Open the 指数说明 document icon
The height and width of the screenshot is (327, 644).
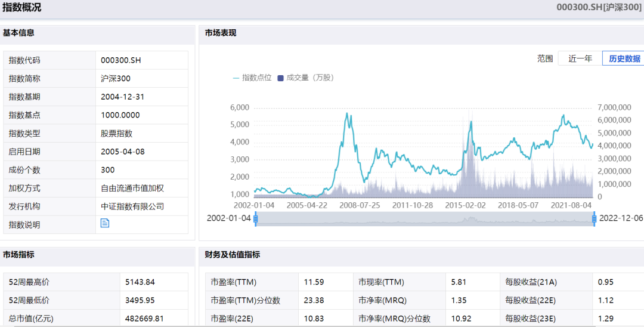[105, 223]
